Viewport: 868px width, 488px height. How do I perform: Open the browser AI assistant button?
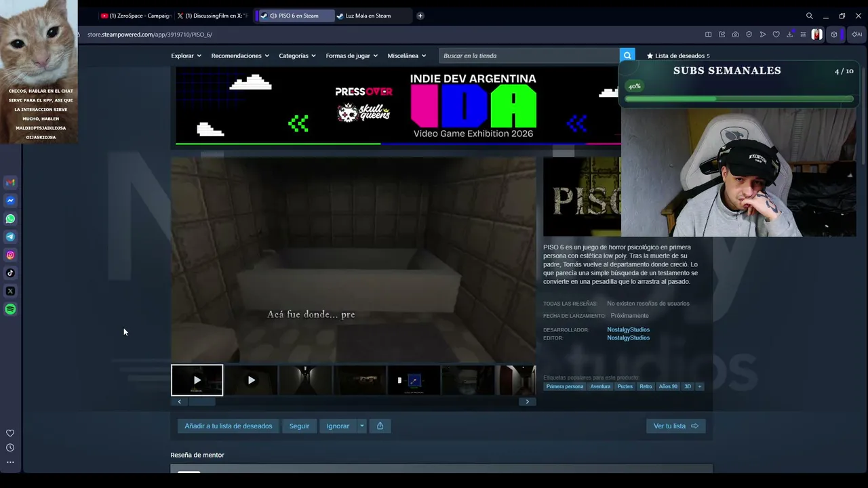856,35
